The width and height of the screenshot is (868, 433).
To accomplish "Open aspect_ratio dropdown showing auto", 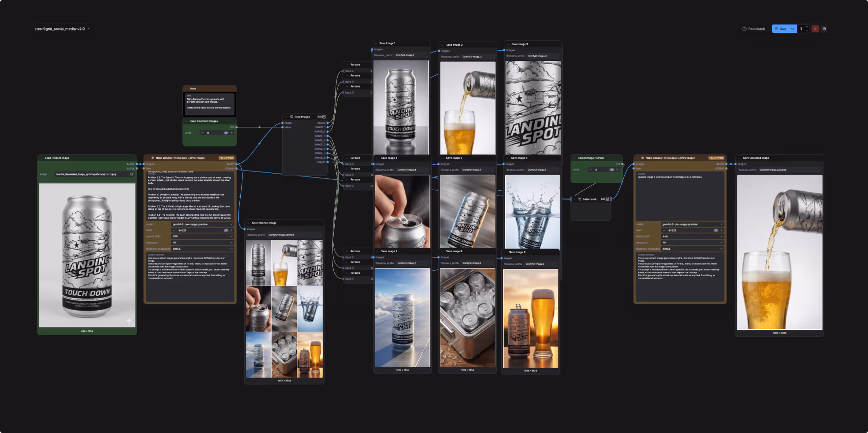I will 693,236.
